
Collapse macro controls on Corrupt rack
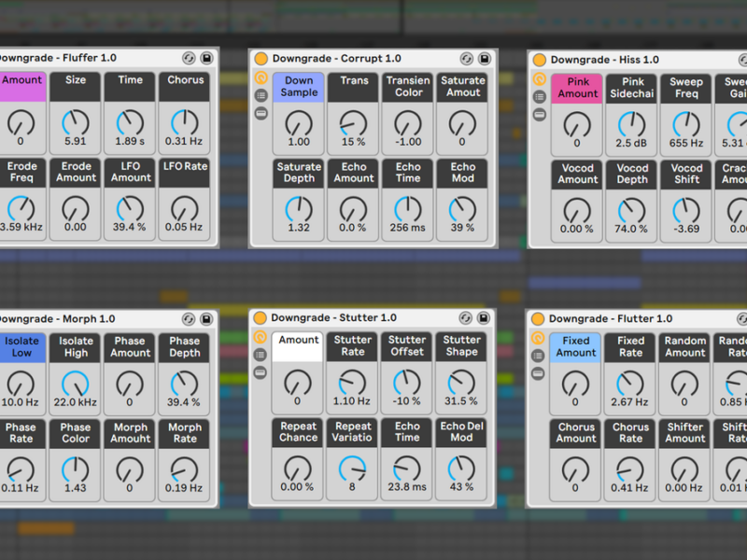tap(261, 78)
